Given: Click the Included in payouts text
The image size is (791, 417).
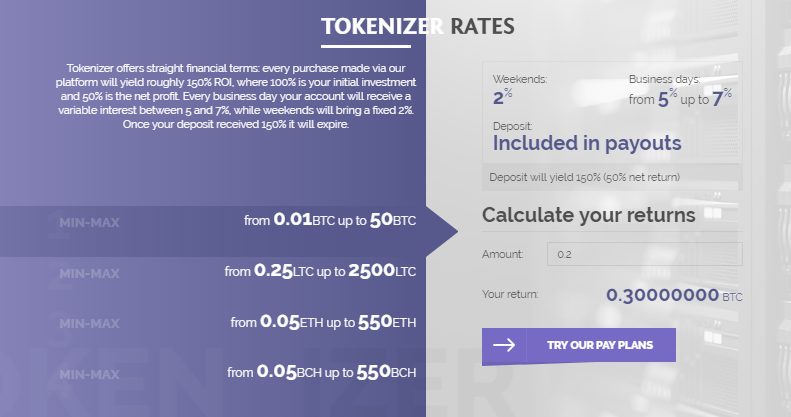Looking at the screenshot, I should point(587,143).
